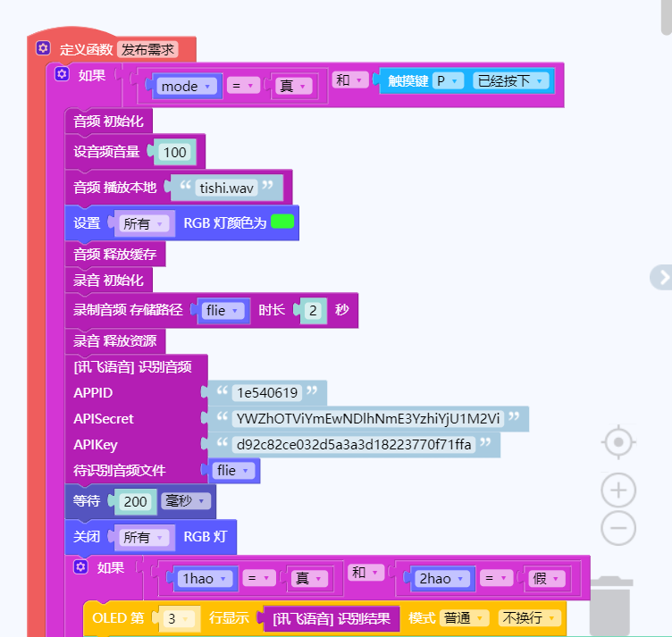The width and height of the screenshot is (672, 637).
Task: Select [讯飞语音] 识别结果 block in OLED row
Action: (332, 618)
